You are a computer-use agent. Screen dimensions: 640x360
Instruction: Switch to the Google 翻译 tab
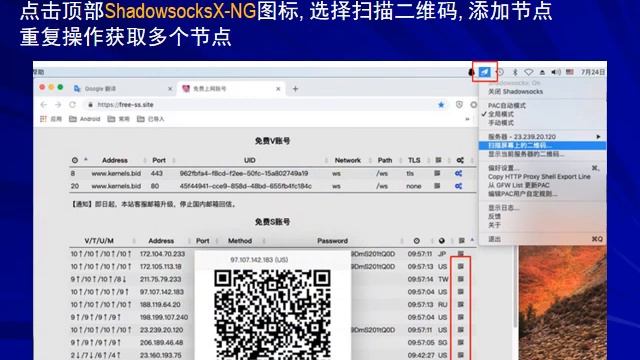[x=122, y=89]
